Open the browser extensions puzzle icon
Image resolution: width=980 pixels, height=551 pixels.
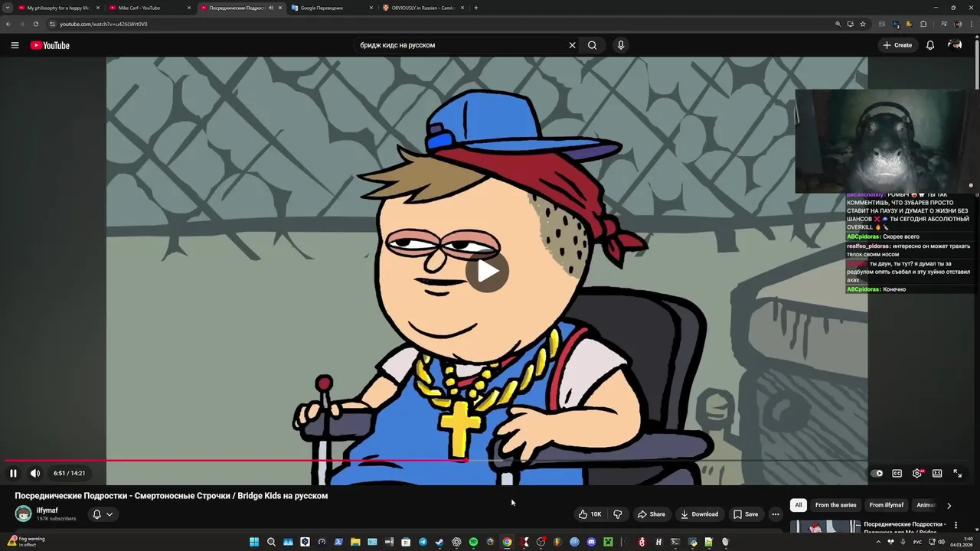(x=923, y=24)
